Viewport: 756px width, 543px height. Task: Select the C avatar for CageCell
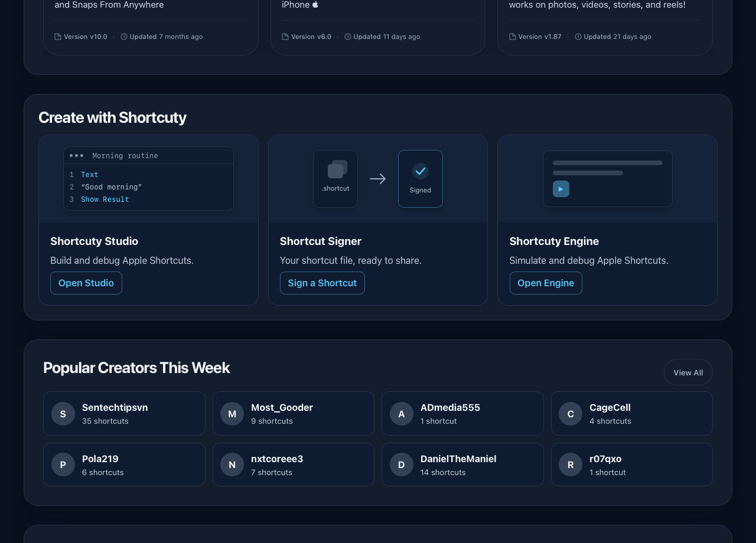coord(571,414)
